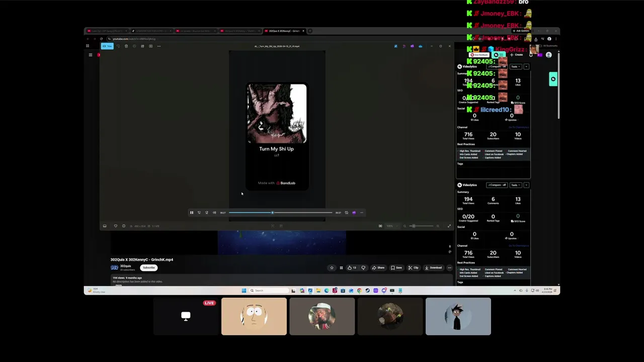
Task: Expand description with ...more
Action: point(118,285)
